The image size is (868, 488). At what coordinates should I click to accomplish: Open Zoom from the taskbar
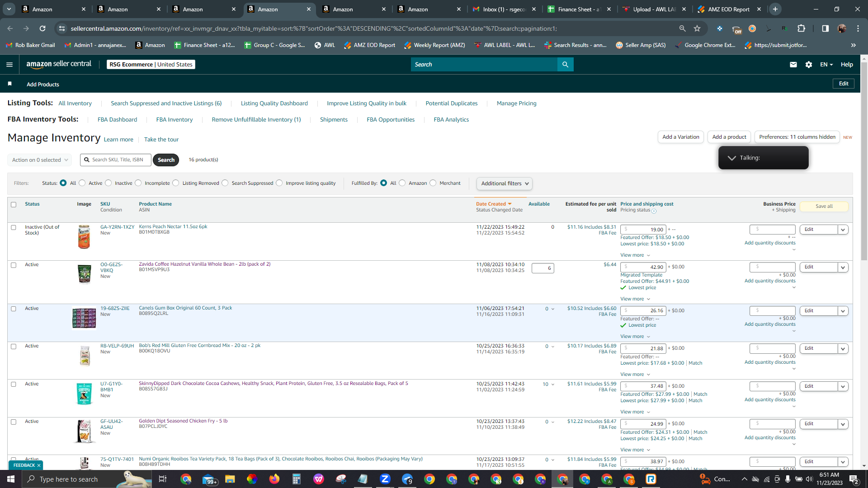coord(385,479)
